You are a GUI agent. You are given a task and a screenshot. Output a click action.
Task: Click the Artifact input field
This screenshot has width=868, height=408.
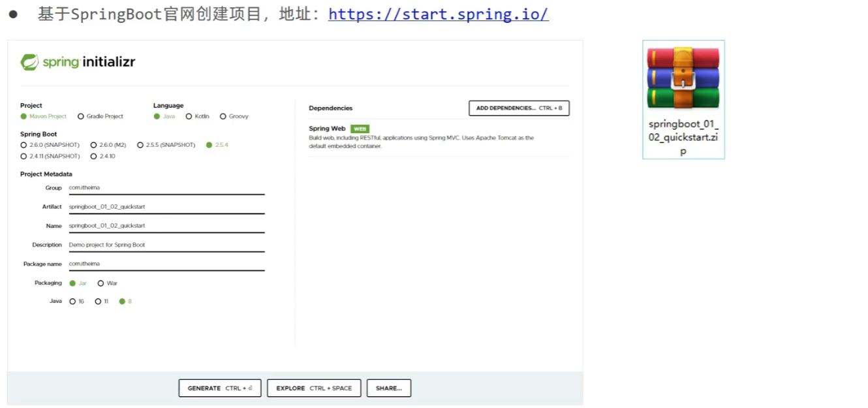[x=166, y=207]
